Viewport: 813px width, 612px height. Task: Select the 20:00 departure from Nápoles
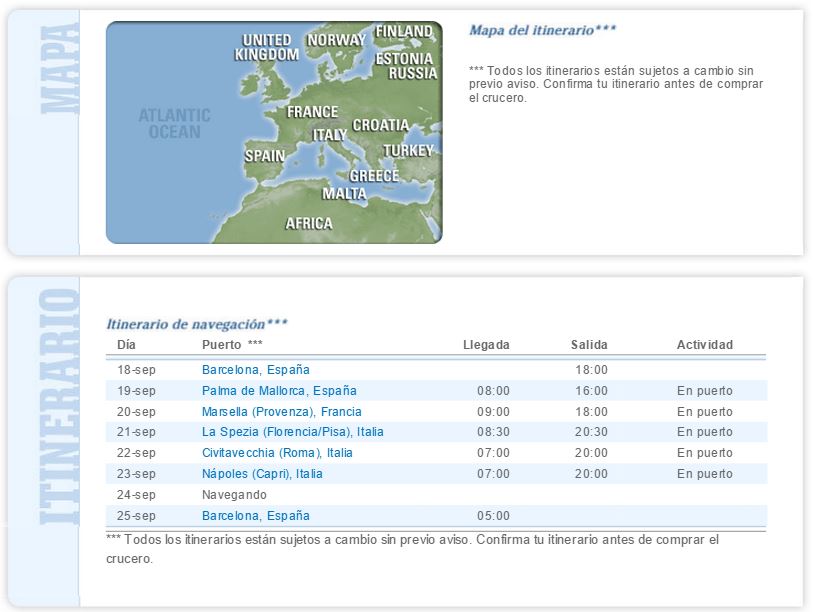(x=591, y=474)
